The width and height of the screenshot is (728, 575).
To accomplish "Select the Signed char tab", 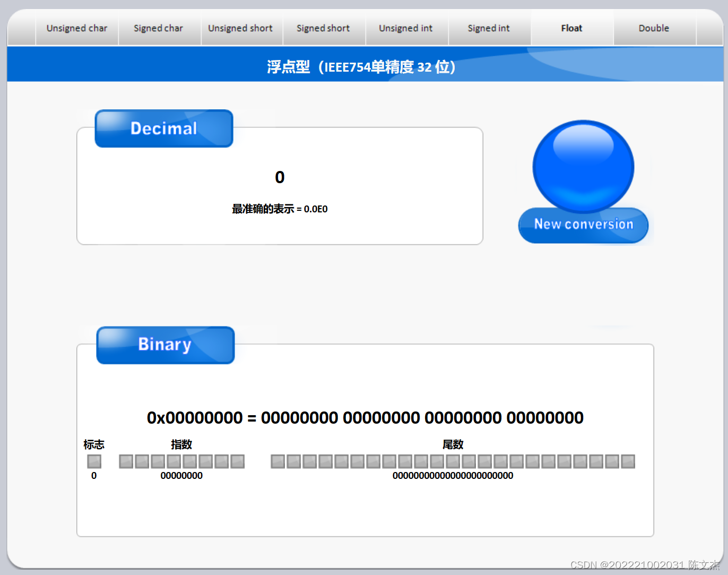I will click(159, 28).
